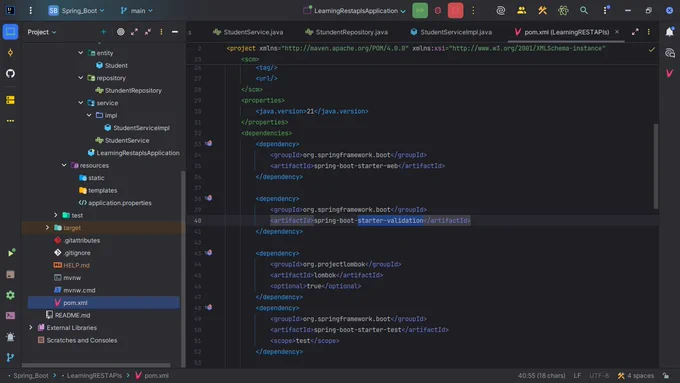The width and height of the screenshot is (680, 383).
Task: Click the 40:55 caret position indicator
Action: point(542,376)
